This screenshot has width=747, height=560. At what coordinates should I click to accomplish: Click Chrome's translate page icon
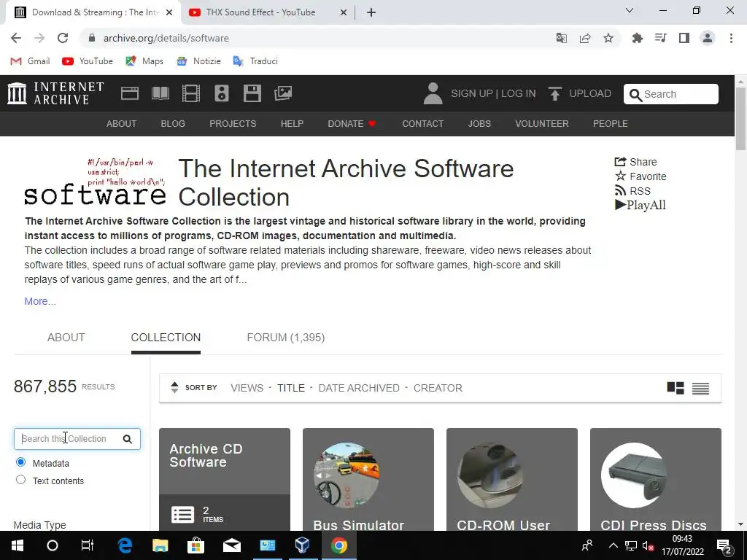[562, 38]
